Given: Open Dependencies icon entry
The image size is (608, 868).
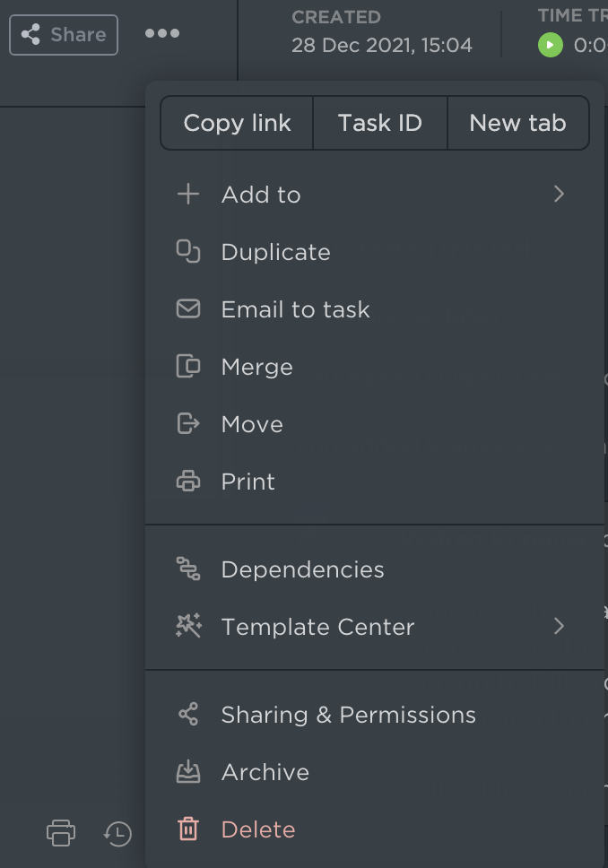Looking at the screenshot, I should (188, 569).
